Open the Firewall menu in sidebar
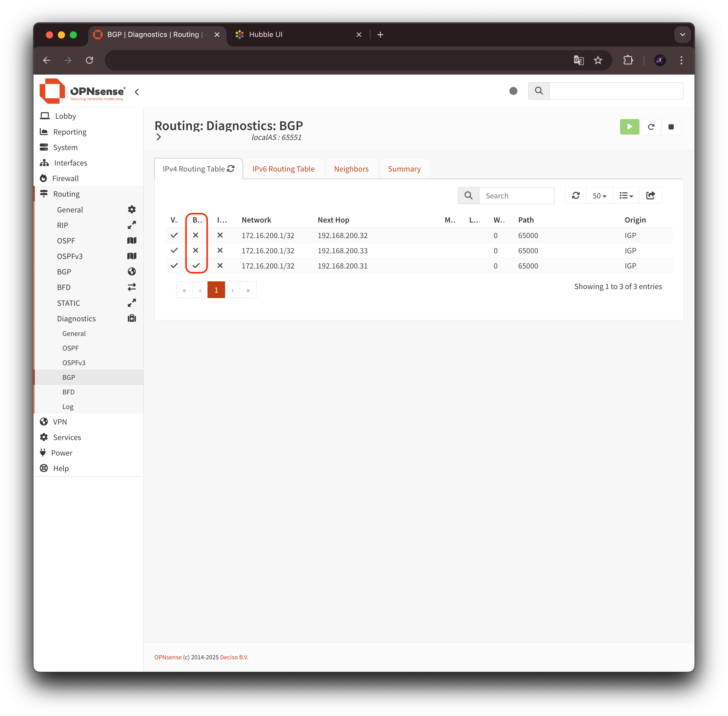 coord(65,178)
